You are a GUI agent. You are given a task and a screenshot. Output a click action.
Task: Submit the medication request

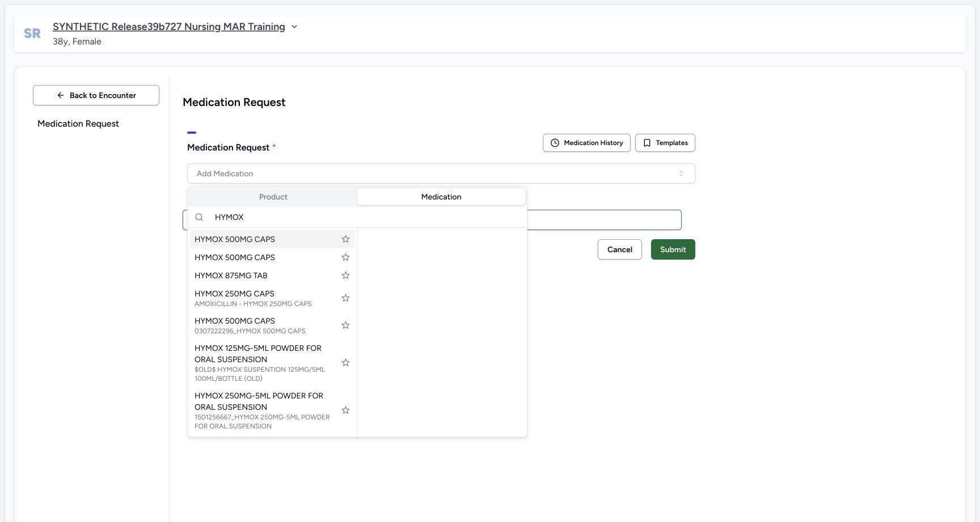pyautogui.click(x=673, y=249)
